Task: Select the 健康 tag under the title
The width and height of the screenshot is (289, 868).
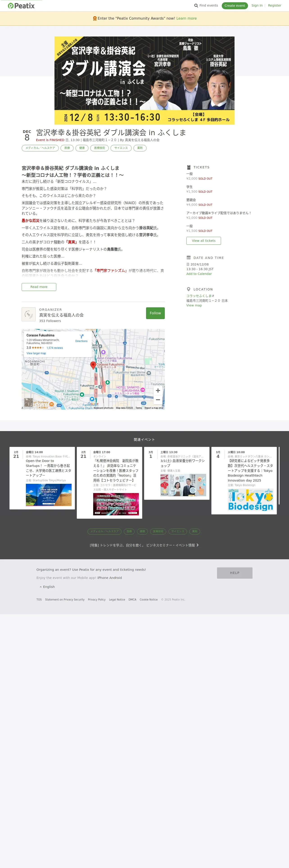Action: [x=82, y=148]
